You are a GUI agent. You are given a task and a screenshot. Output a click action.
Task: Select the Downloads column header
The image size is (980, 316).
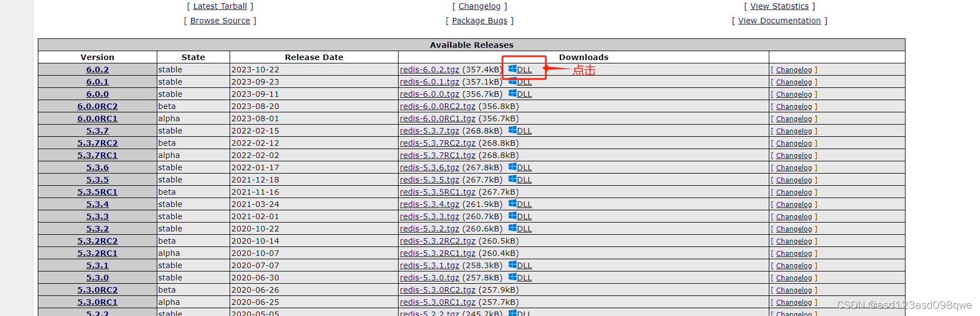click(x=584, y=57)
